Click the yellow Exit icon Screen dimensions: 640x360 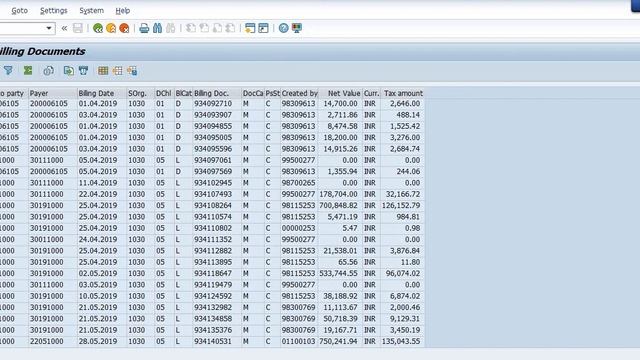pyautogui.click(x=111, y=28)
